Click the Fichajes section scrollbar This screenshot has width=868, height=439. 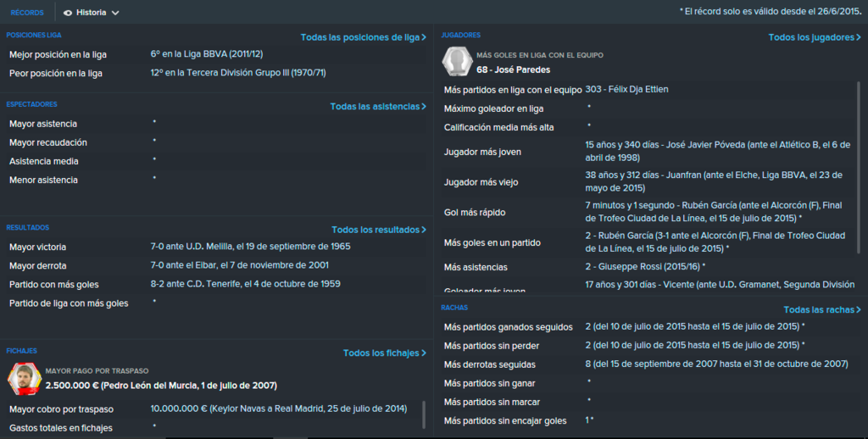click(x=424, y=414)
